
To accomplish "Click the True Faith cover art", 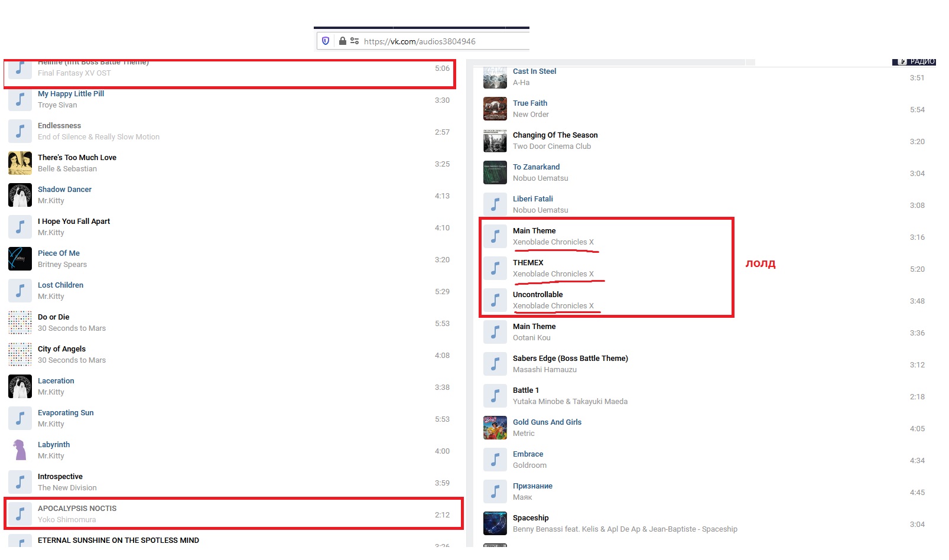I will point(495,109).
